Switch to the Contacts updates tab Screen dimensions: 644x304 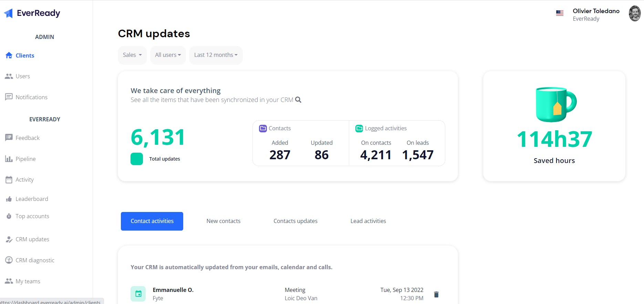(x=295, y=221)
